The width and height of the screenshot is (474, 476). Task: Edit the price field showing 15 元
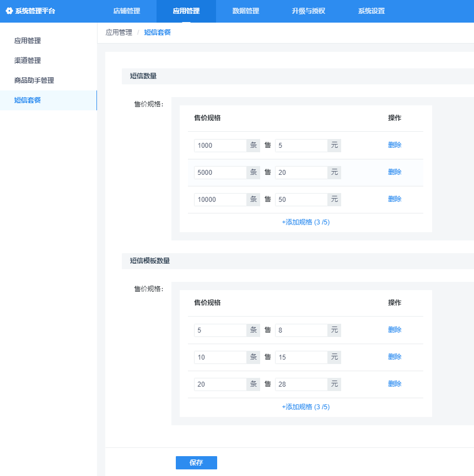(x=301, y=357)
